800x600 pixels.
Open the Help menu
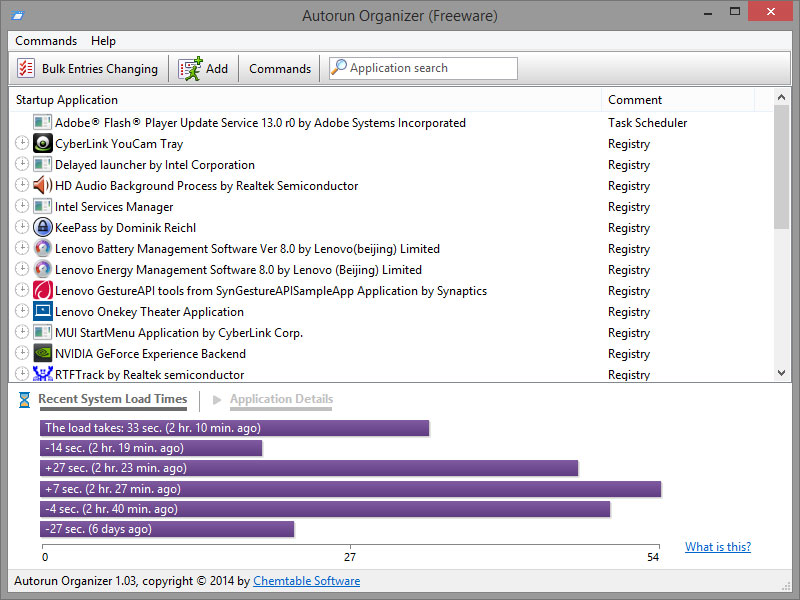click(103, 41)
